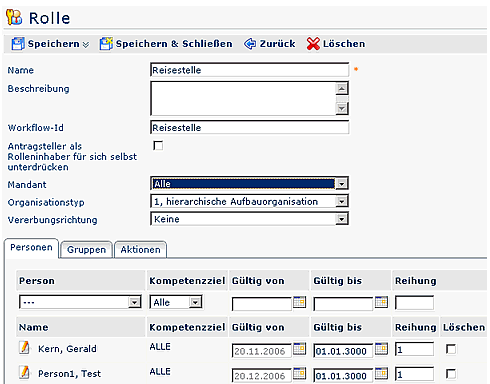The image size is (490, 384).
Task: Toggle the Antragsteller als Rolleninhaber unterdrücken checkbox
Action: (158, 146)
